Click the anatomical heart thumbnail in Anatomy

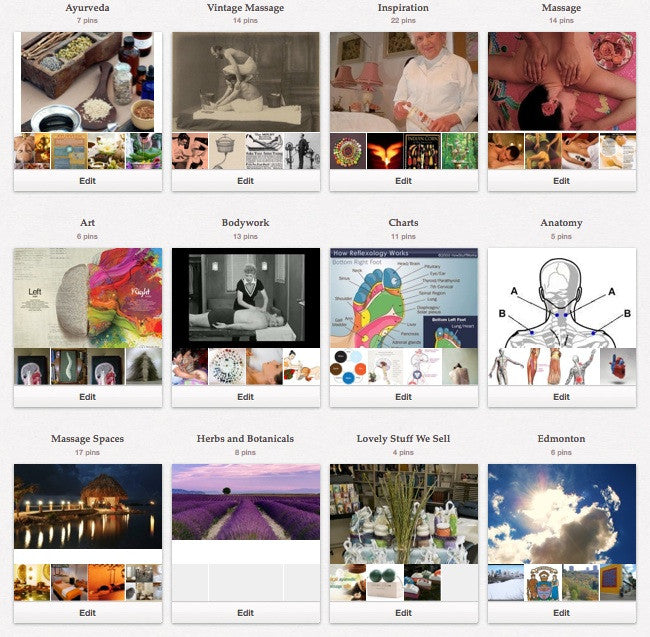tap(618, 366)
